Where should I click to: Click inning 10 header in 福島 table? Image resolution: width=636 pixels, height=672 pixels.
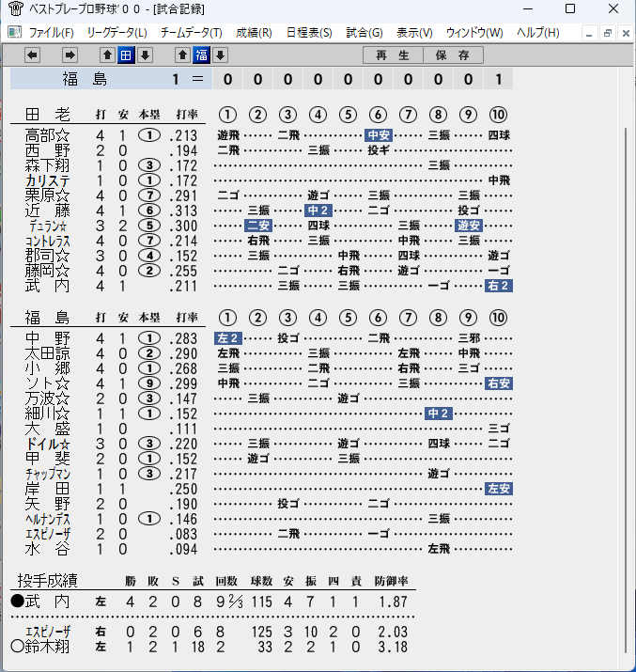[x=498, y=318]
